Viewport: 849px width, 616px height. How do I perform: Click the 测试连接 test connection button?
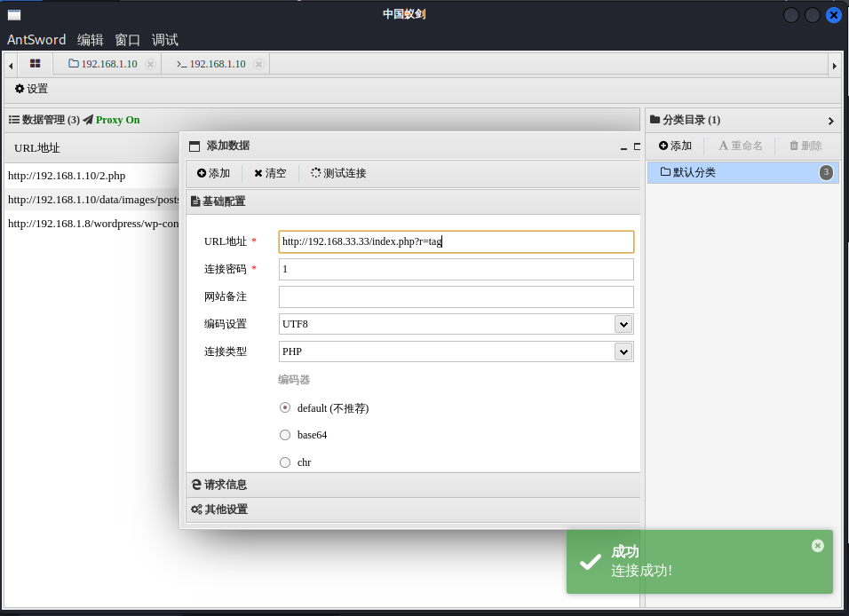coord(338,173)
